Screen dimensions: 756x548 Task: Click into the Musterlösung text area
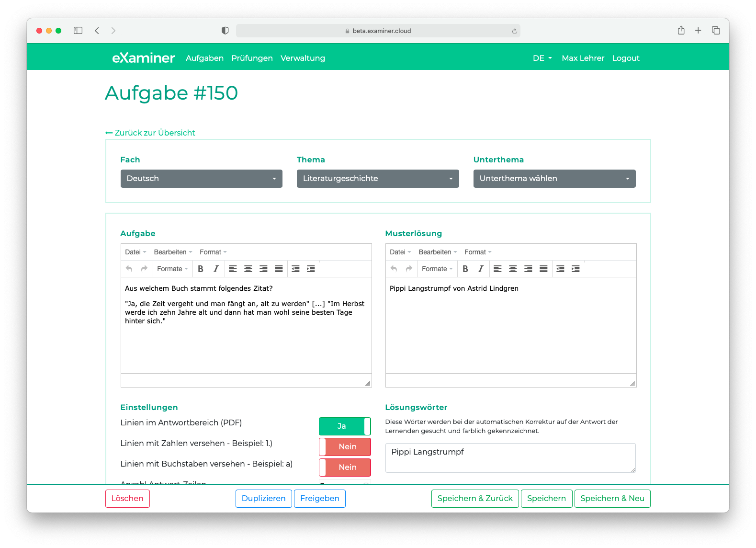tap(511, 325)
